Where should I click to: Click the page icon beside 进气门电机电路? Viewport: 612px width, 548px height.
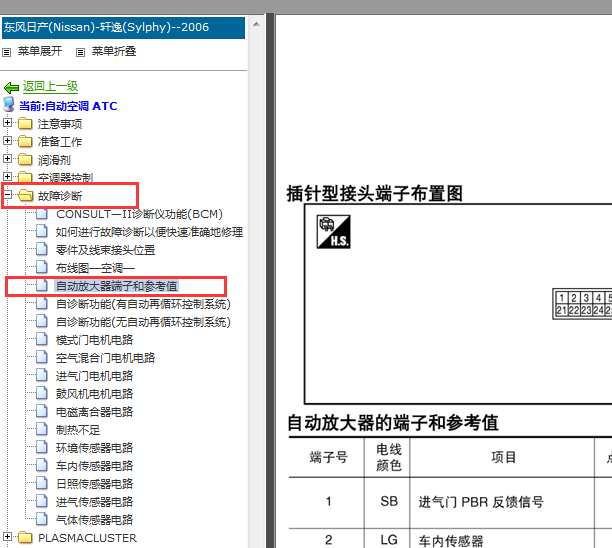pos(41,375)
